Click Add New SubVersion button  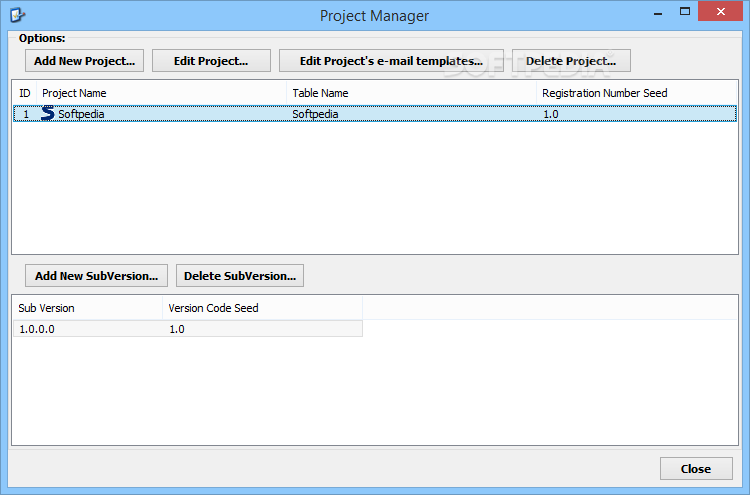click(96, 276)
